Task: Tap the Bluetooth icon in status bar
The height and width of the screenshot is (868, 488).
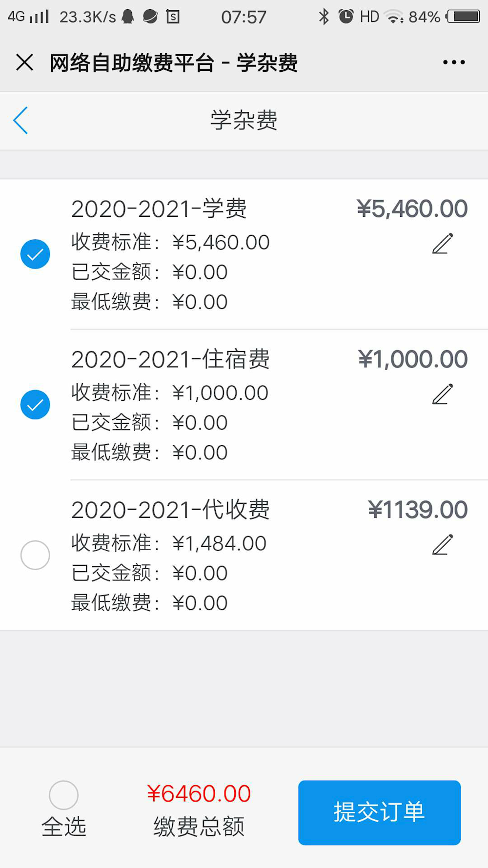Action: click(x=324, y=17)
